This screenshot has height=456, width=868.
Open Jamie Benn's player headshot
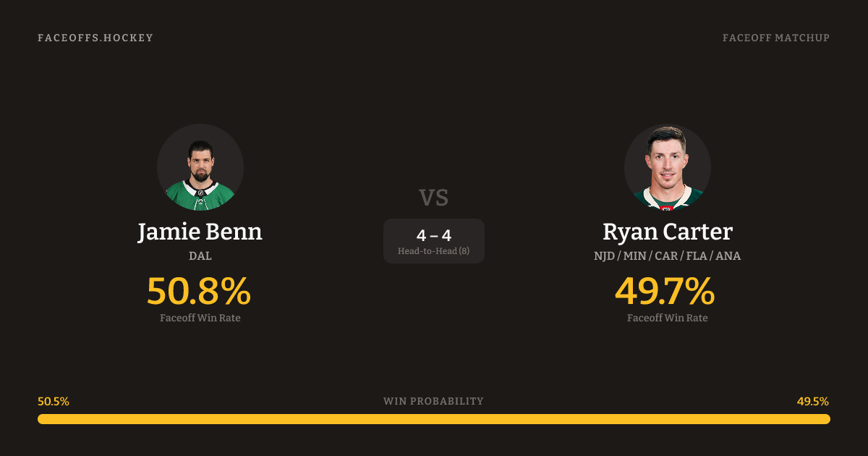200,167
